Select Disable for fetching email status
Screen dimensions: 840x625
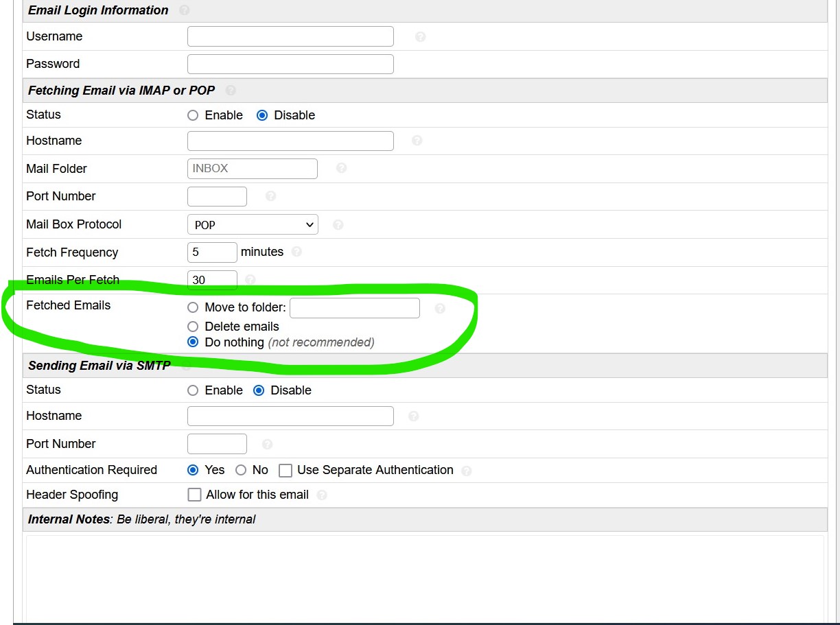[x=261, y=115]
